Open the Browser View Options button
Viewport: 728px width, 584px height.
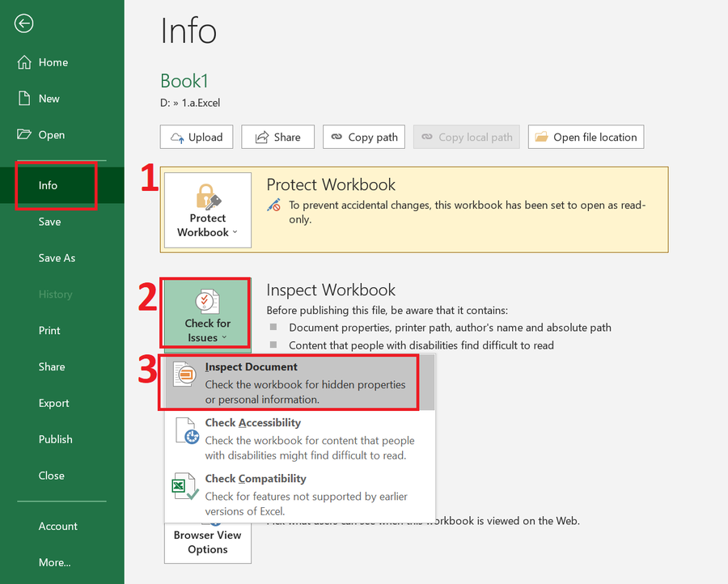(x=208, y=542)
